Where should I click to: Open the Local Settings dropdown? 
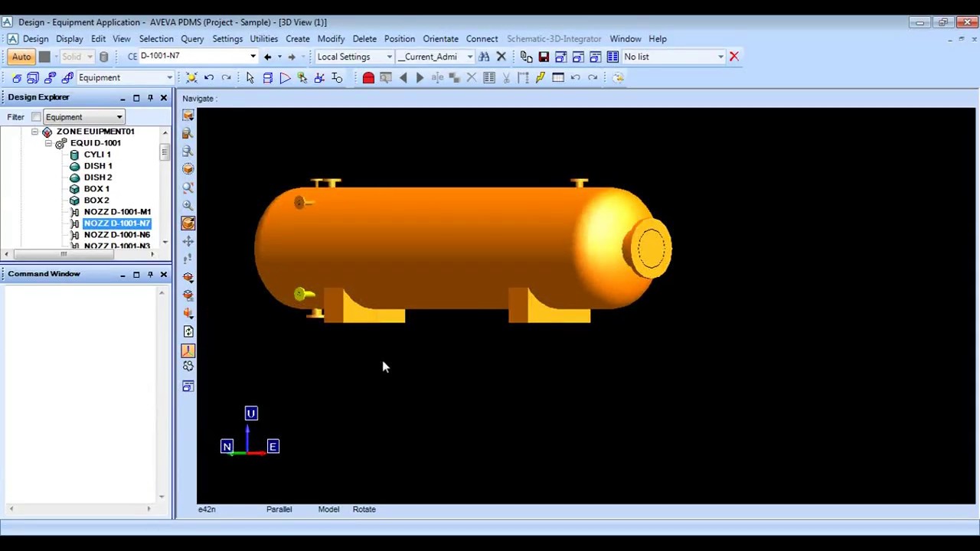(x=389, y=57)
